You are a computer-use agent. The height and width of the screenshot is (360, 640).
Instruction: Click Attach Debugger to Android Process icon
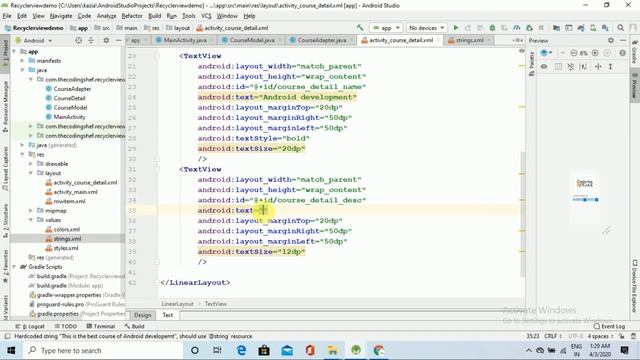click(x=529, y=28)
